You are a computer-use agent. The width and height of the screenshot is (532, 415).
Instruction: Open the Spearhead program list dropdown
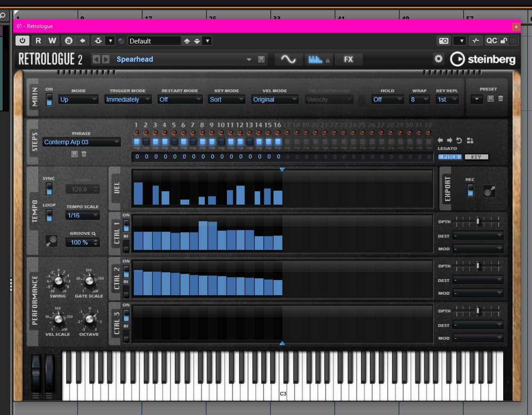[249, 59]
